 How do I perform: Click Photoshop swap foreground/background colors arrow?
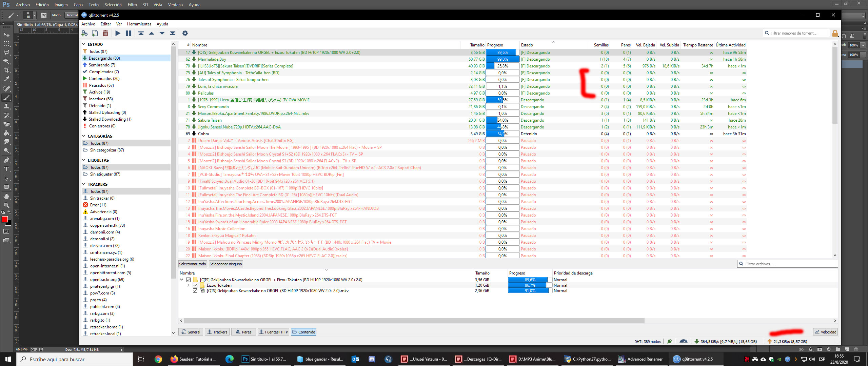(9, 212)
